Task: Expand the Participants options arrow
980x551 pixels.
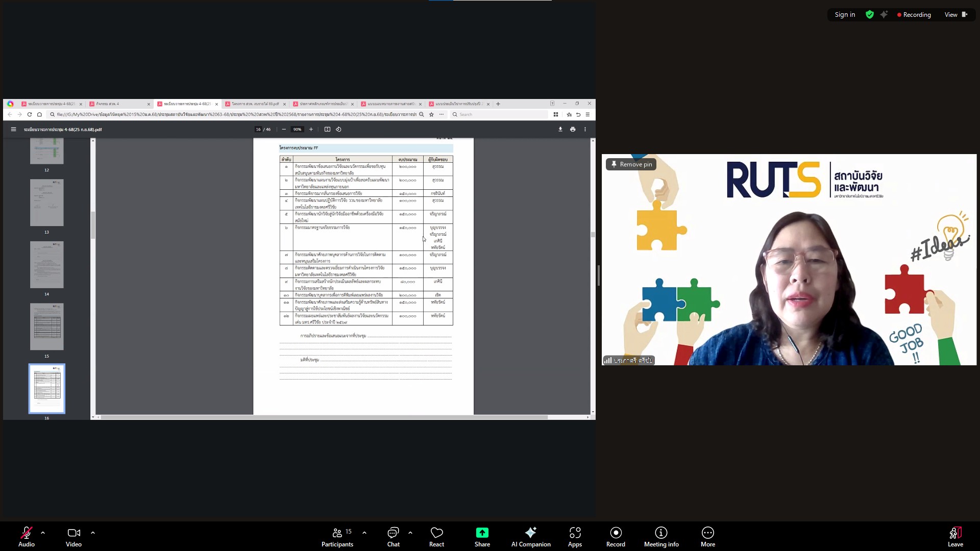Action: click(364, 533)
